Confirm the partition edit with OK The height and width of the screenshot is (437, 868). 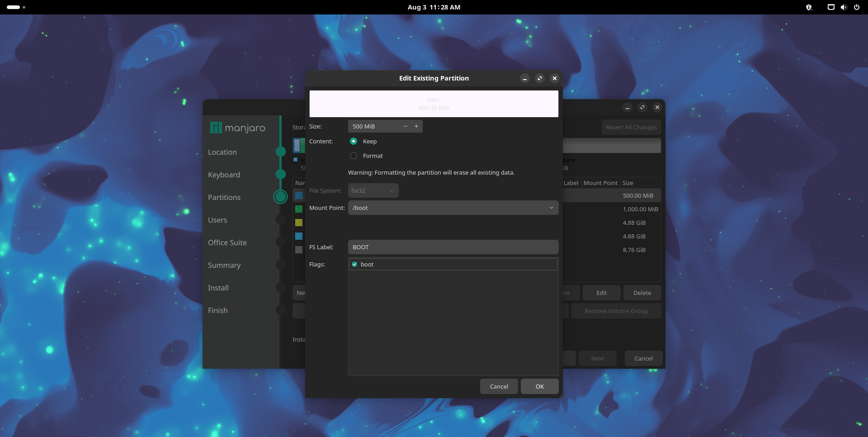pyautogui.click(x=539, y=386)
